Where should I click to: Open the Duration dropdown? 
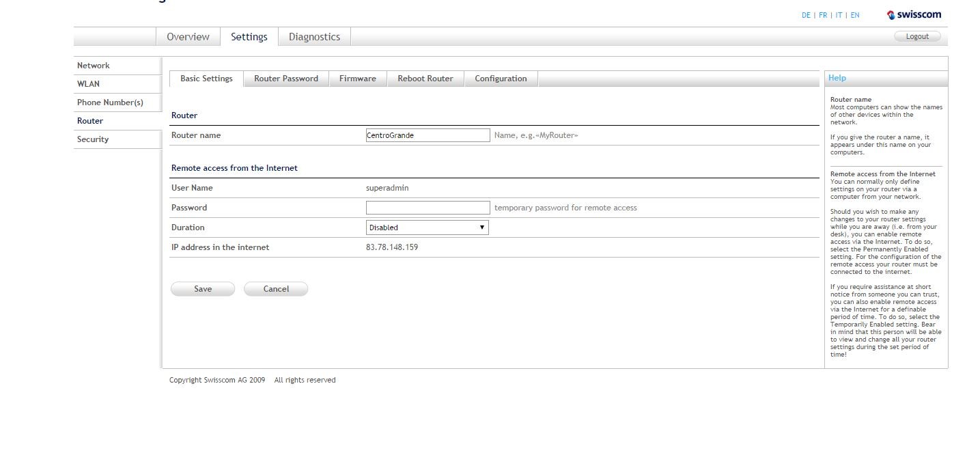click(x=427, y=227)
